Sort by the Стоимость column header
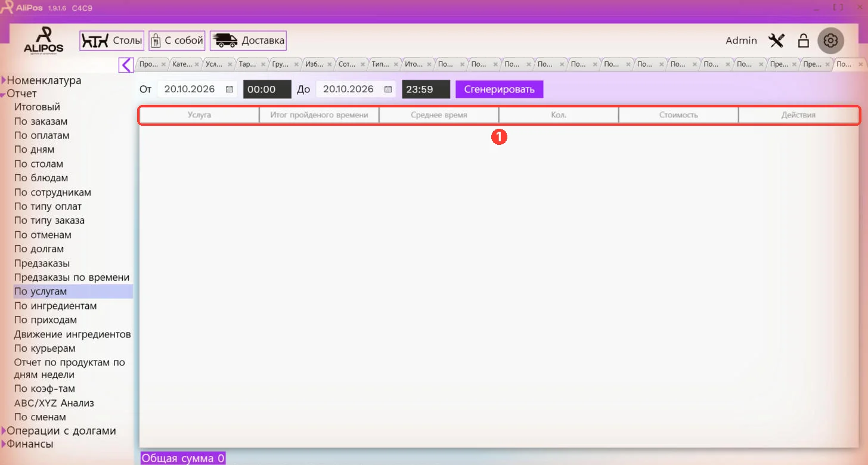Viewport: 868px width, 465px height. (x=678, y=115)
